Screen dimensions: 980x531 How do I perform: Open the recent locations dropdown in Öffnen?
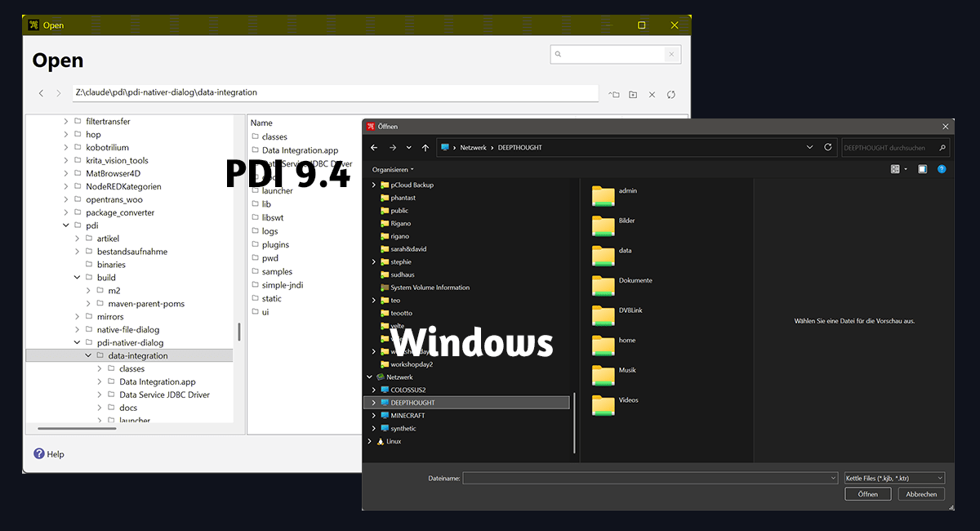(x=409, y=148)
